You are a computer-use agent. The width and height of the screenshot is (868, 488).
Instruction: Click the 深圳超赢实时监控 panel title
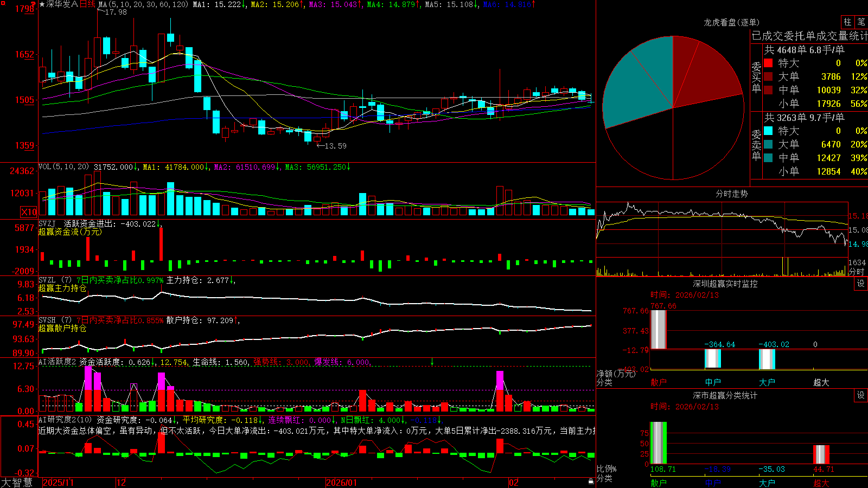point(725,284)
